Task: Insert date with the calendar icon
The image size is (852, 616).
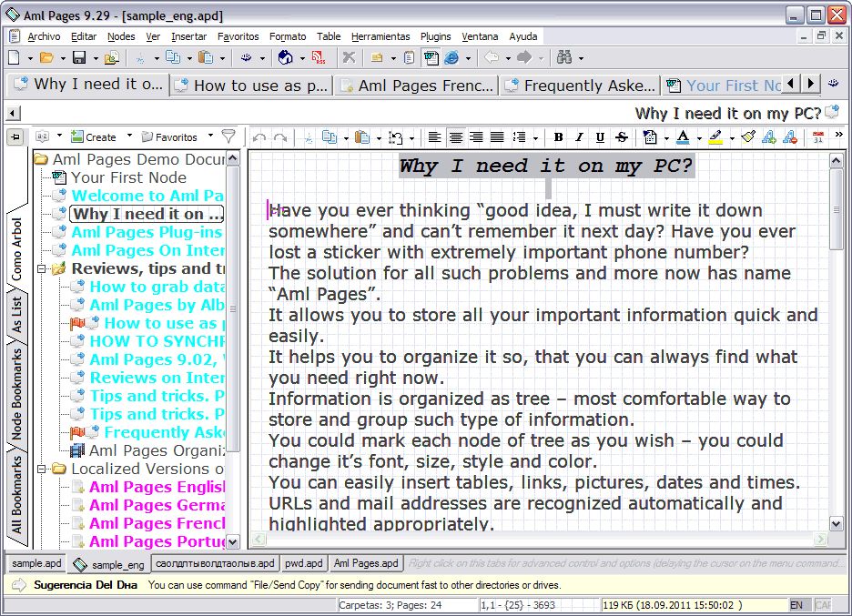Action: pyautogui.click(x=817, y=137)
